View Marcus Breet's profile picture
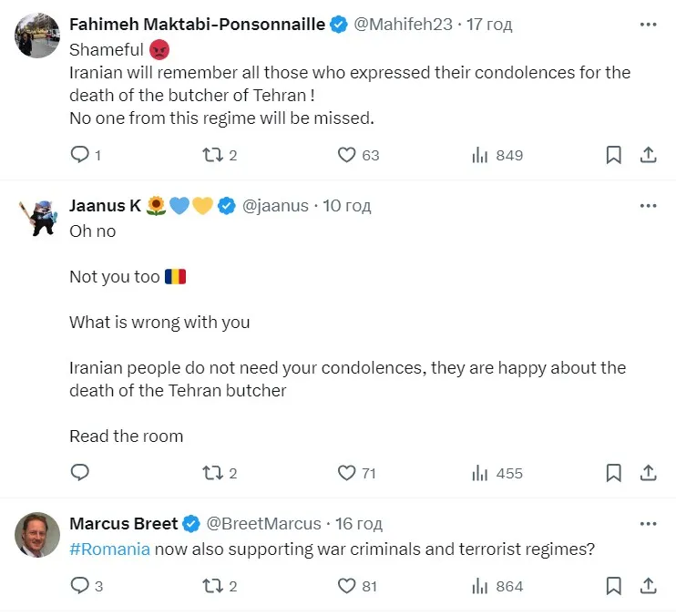Viewport: 676px width, 616px height. point(37,535)
